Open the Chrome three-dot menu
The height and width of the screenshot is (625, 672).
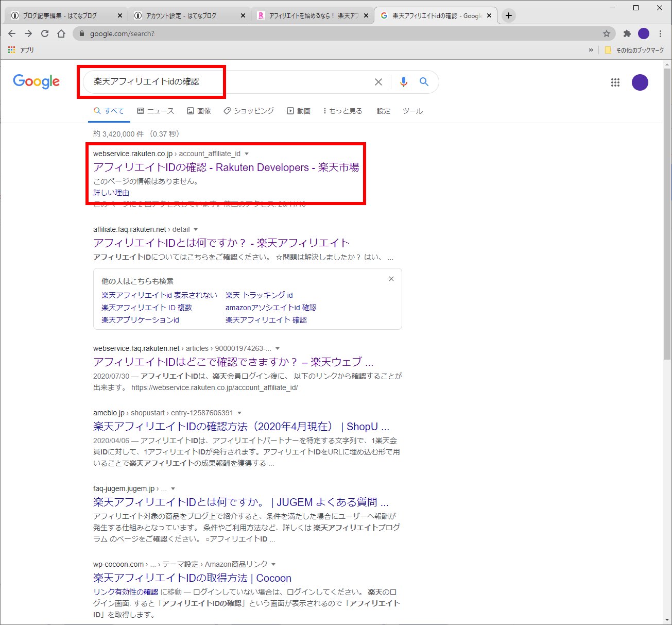(660, 33)
